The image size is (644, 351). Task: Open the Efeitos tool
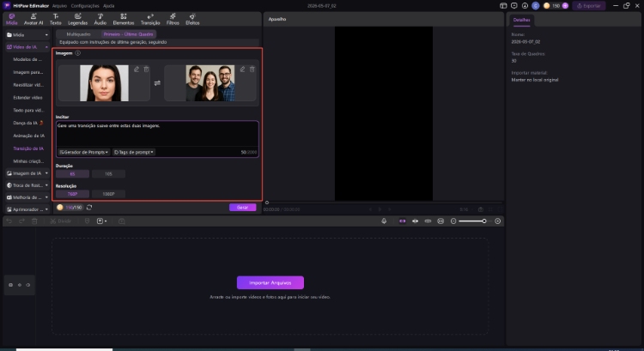[x=192, y=19]
